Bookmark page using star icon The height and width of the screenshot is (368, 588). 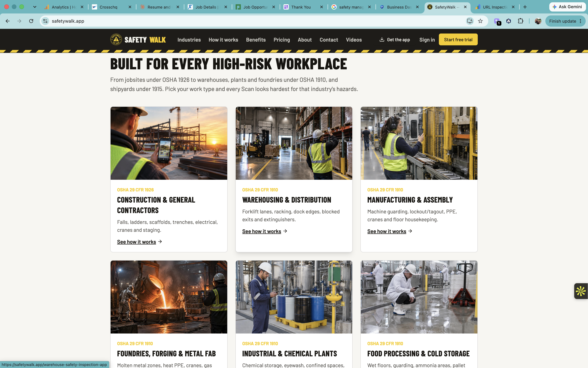pos(480,21)
